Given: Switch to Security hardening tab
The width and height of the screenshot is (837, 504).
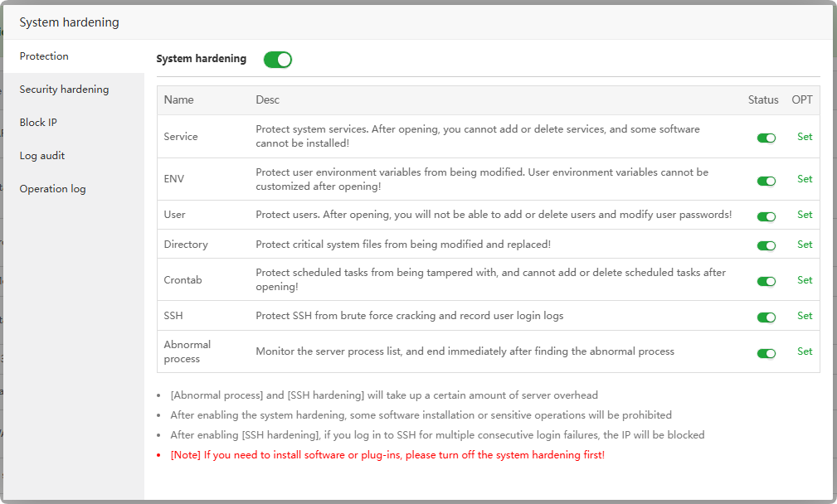Looking at the screenshot, I should click(x=64, y=90).
